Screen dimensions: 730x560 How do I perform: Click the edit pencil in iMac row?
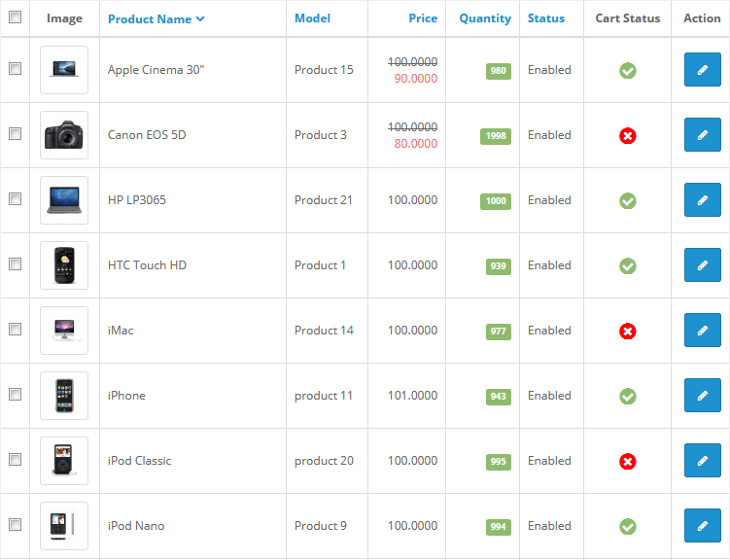[702, 330]
